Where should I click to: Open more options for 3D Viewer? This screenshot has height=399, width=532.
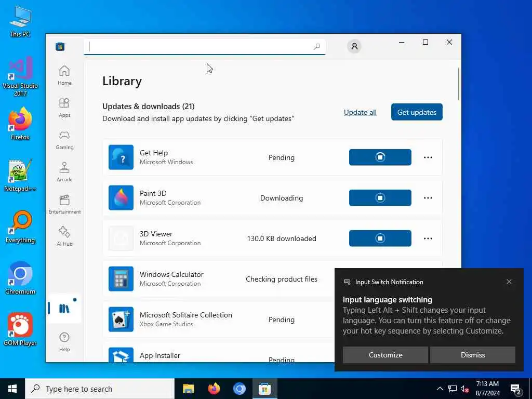(x=428, y=238)
